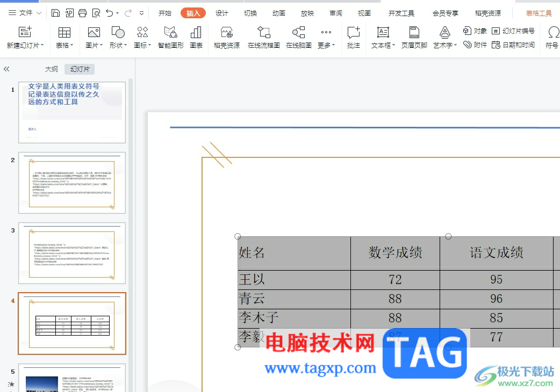Open the 放映 slideshow tab
The image size is (560, 392).
click(307, 13)
